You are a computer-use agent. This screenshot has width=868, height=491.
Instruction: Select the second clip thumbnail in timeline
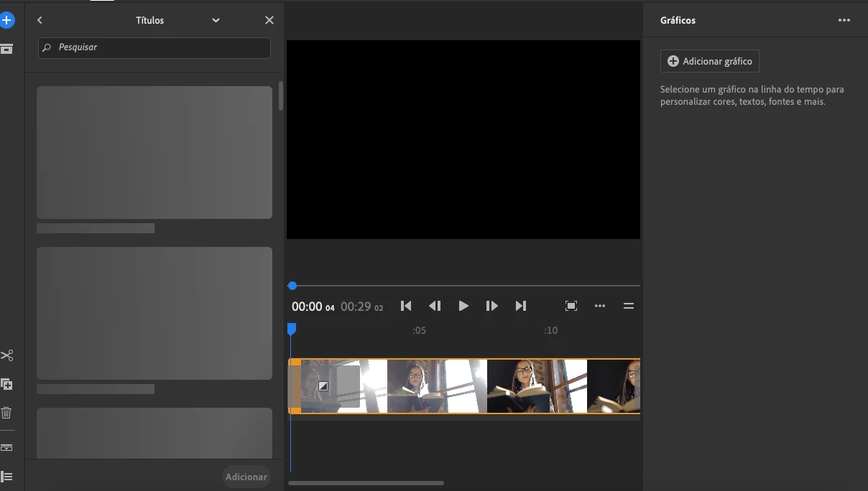(x=437, y=386)
